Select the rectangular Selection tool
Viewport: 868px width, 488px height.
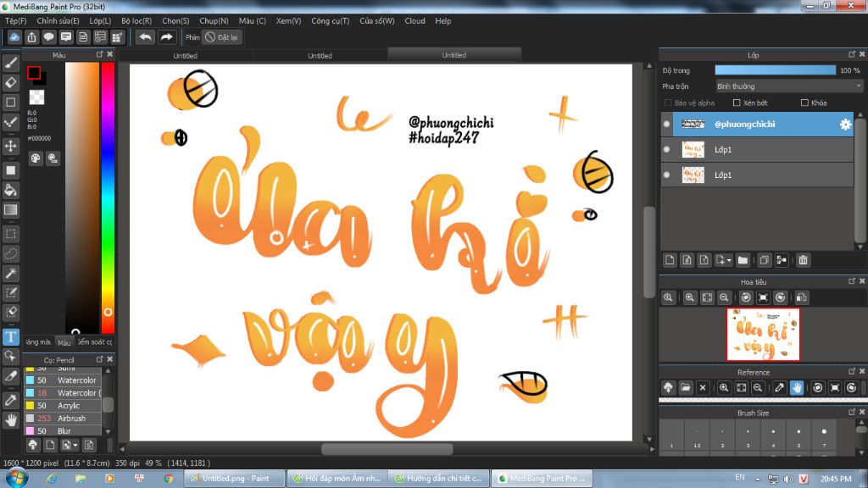click(x=10, y=234)
